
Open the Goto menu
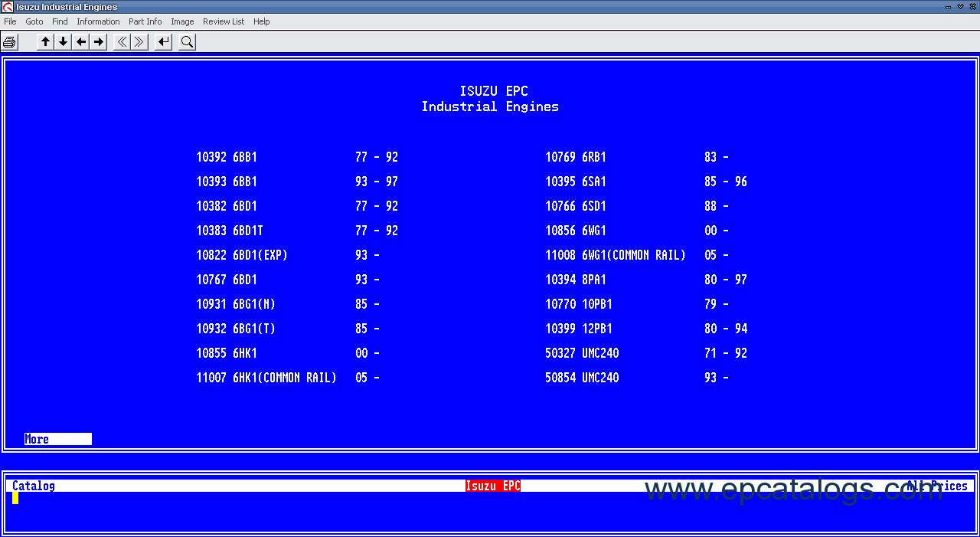34,21
